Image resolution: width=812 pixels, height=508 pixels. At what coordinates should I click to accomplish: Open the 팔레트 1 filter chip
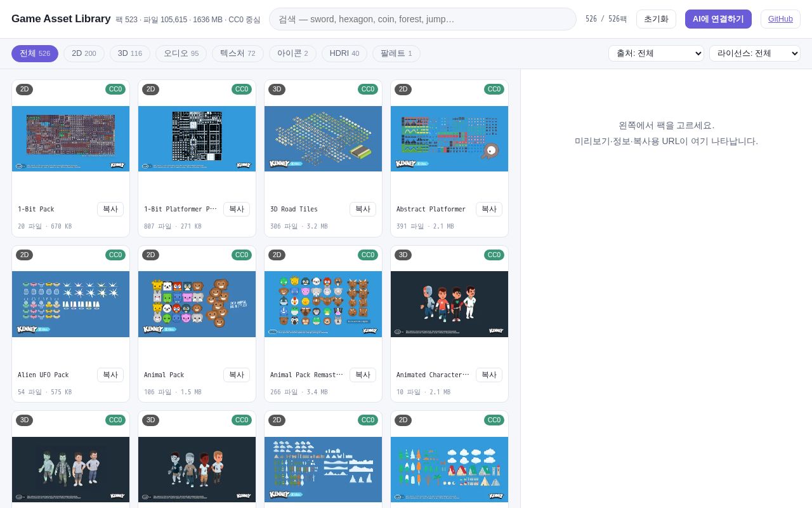point(396,53)
